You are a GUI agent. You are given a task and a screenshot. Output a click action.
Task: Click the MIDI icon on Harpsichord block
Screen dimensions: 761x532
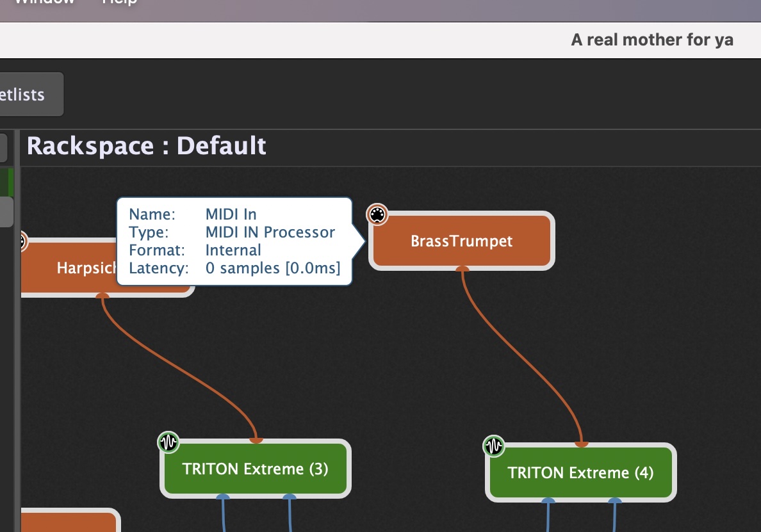pyautogui.click(x=22, y=241)
